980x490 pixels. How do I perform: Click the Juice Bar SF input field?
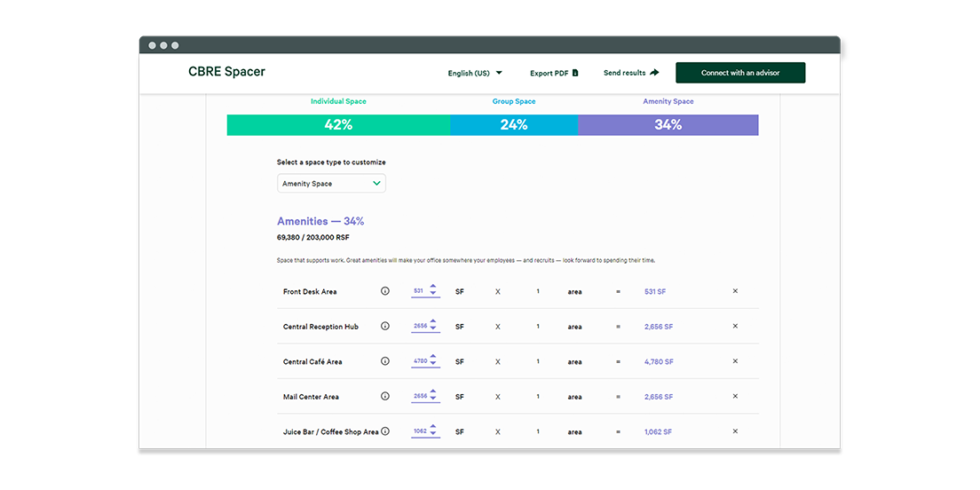[419, 431]
